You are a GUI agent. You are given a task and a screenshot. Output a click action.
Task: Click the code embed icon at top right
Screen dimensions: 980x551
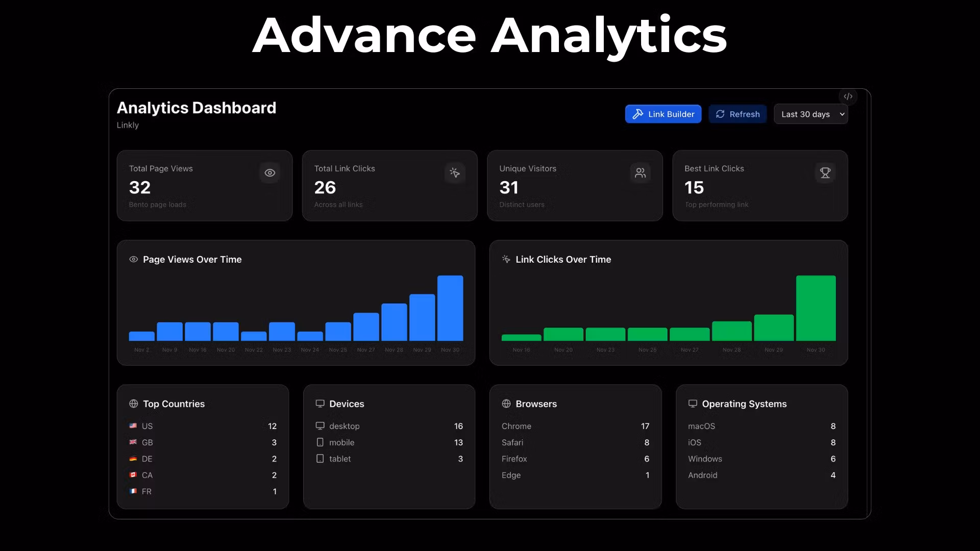(x=848, y=96)
